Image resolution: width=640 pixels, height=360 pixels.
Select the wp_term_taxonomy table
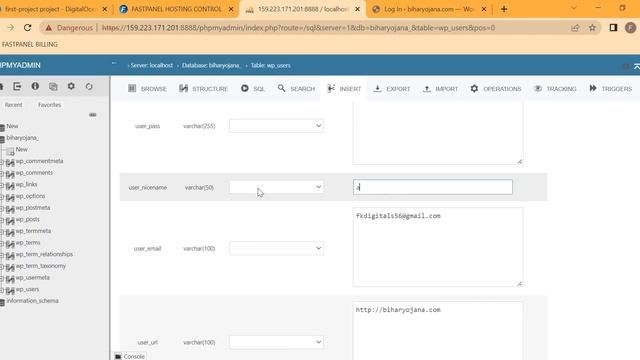click(41, 266)
